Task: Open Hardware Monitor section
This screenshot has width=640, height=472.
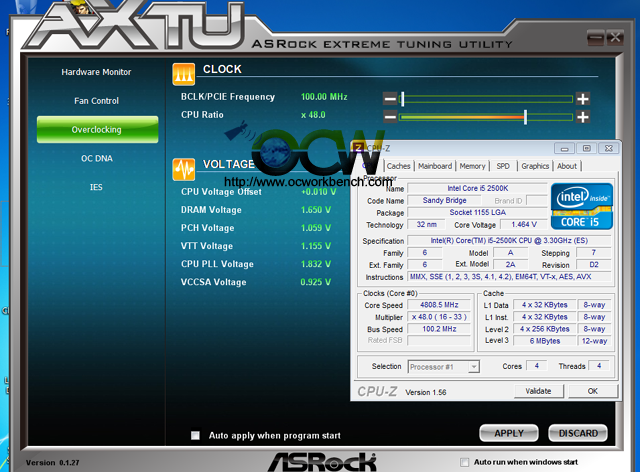Action: 96,72
